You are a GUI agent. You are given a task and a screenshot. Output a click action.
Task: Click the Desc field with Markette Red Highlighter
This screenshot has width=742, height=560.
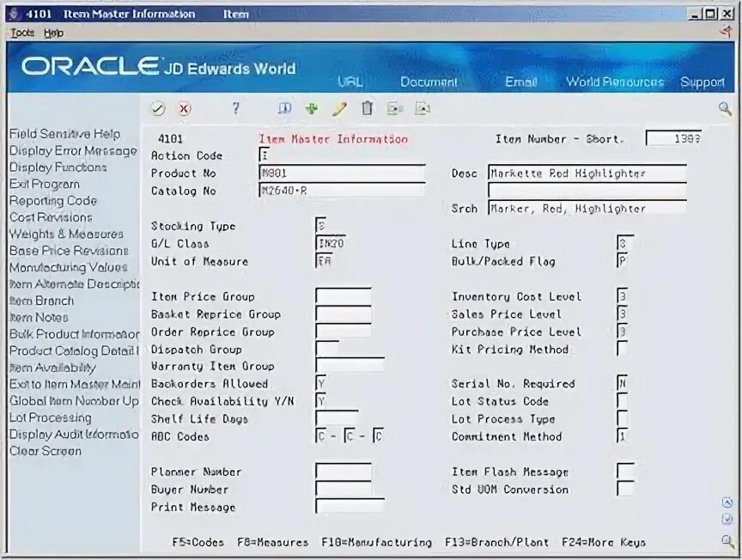point(587,173)
